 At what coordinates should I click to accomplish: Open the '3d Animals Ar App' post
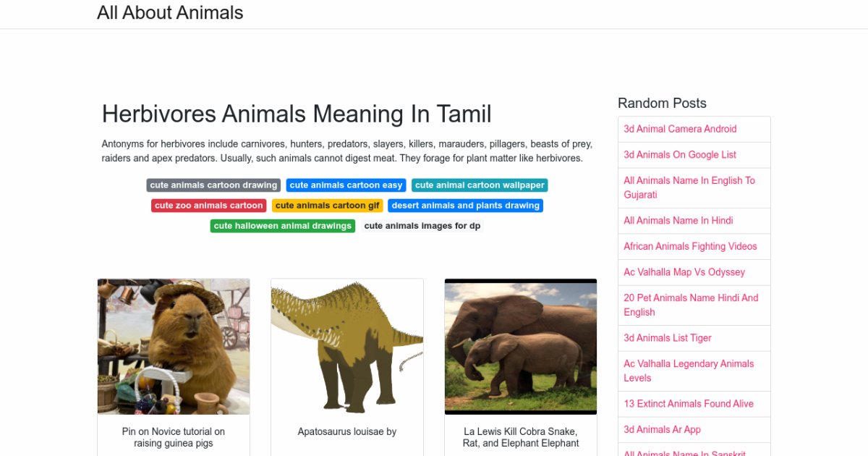click(662, 430)
